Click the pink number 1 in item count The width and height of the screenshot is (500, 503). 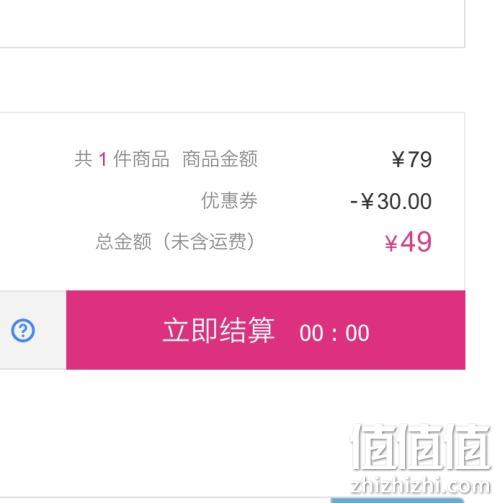pos(103,159)
